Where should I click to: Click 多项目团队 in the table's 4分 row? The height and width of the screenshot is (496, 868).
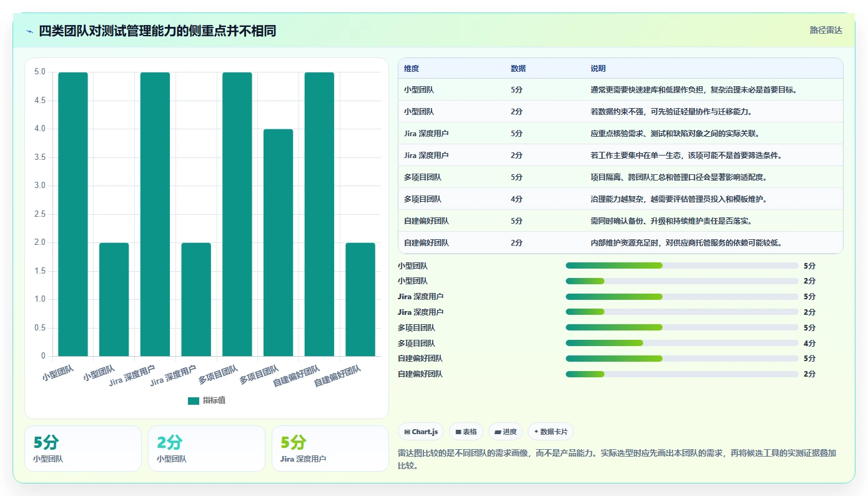tap(423, 199)
